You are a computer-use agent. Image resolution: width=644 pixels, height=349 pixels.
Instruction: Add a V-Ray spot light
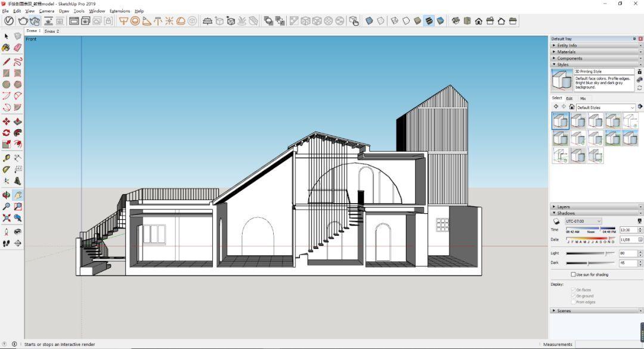coord(146,21)
